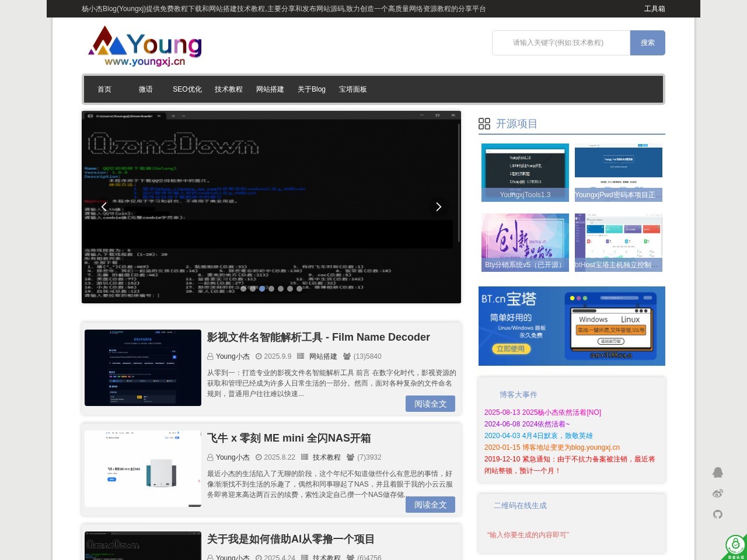Screen dimensions: 747x560
Task: Click the 开源项目 heading text
Action: [516, 124]
